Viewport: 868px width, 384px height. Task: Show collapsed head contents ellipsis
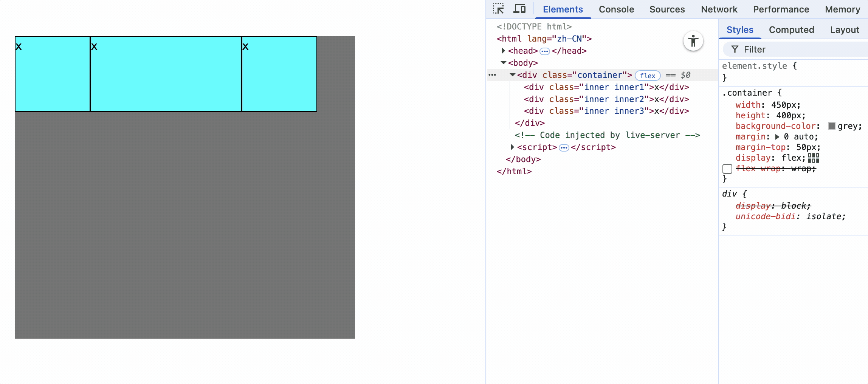coord(545,51)
